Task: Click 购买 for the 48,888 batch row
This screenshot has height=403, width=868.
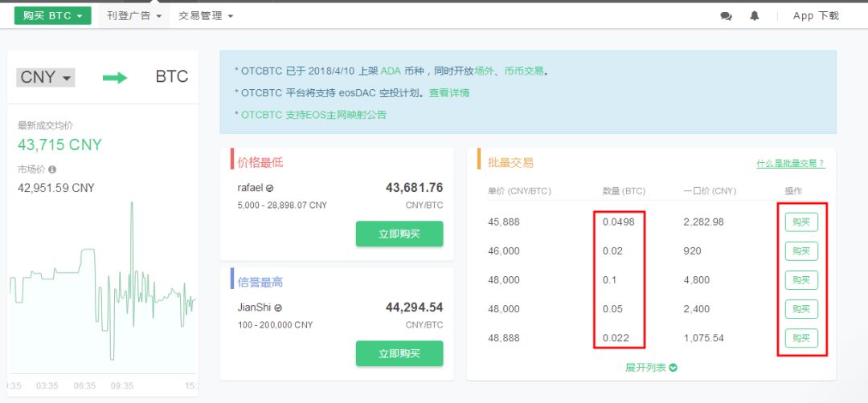Action: tap(801, 338)
